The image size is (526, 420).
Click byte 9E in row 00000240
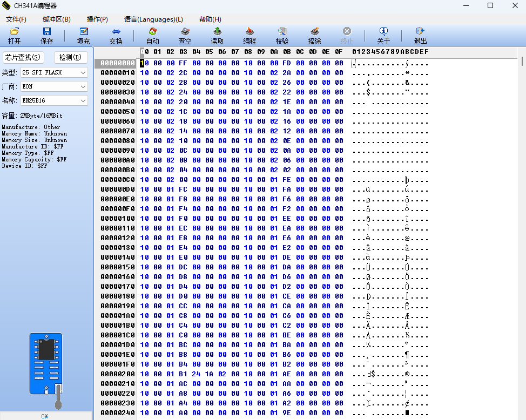point(286,413)
